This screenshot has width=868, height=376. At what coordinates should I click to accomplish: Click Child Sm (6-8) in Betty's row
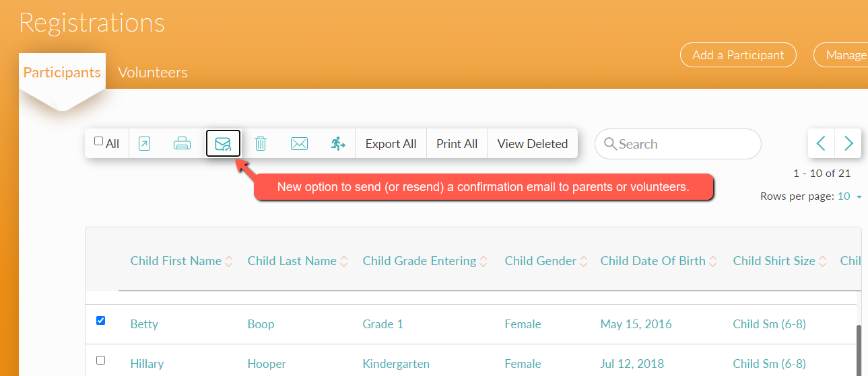point(769,324)
